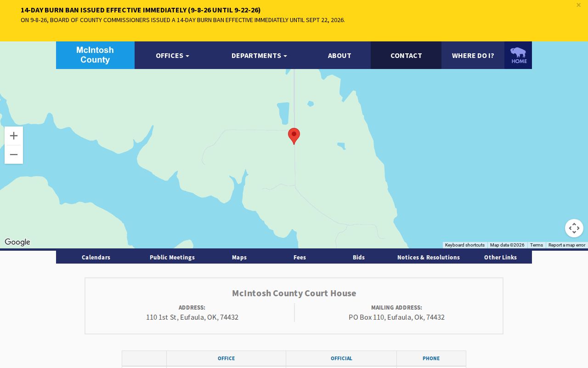Viewport: 588px width, 368px height.
Task: Click the Map data ©2026 label
Action: pos(507,245)
